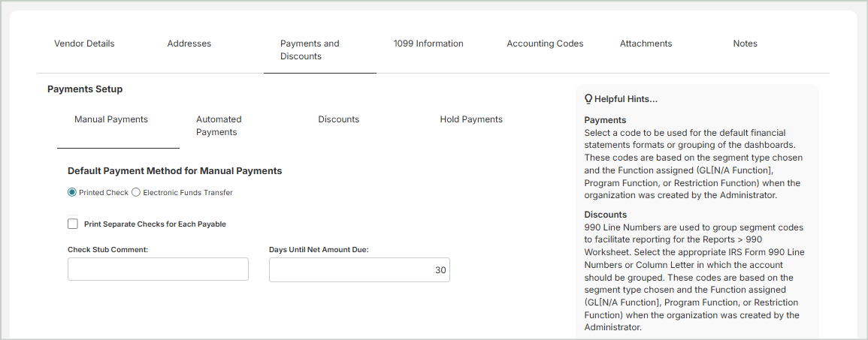Switch to the Notes tab

(745, 44)
